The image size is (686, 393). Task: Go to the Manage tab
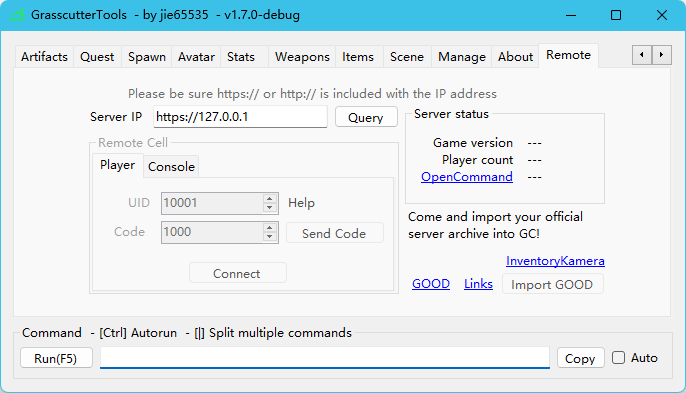(462, 57)
